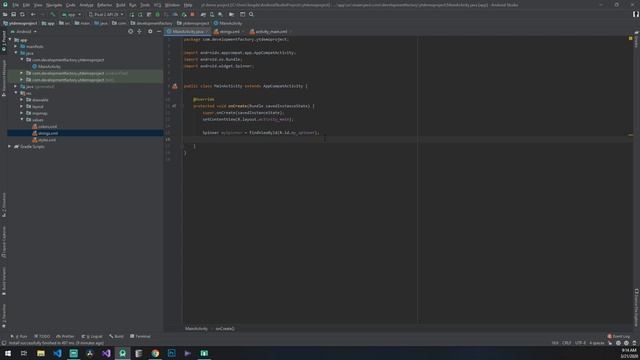This screenshot has width=640, height=360.
Task: Click the green hammer Make Project icon
Action: [53, 14]
